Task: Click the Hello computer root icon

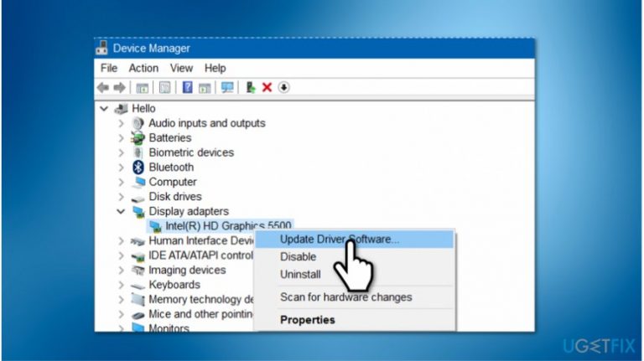Action: [x=121, y=109]
